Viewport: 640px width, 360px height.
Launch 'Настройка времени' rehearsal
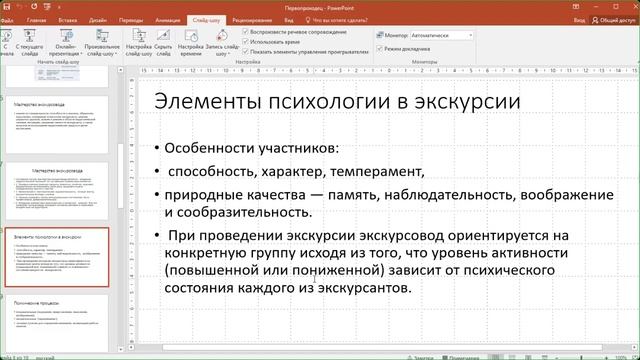point(191,42)
